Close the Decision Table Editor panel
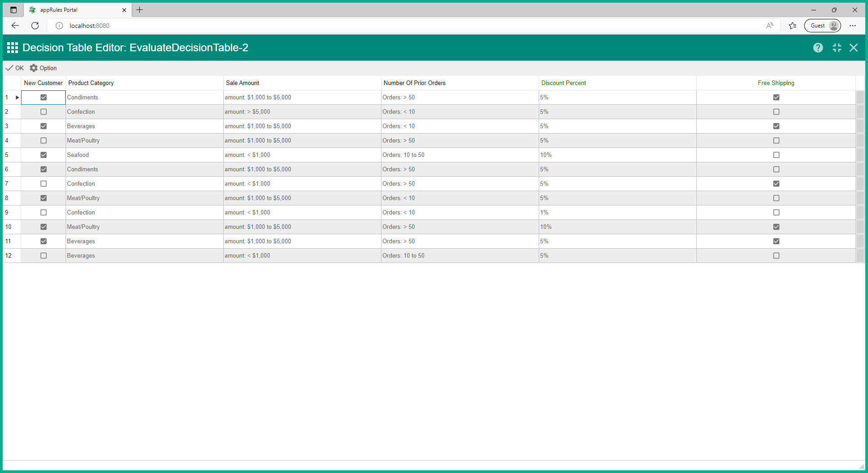 [854, 48]
